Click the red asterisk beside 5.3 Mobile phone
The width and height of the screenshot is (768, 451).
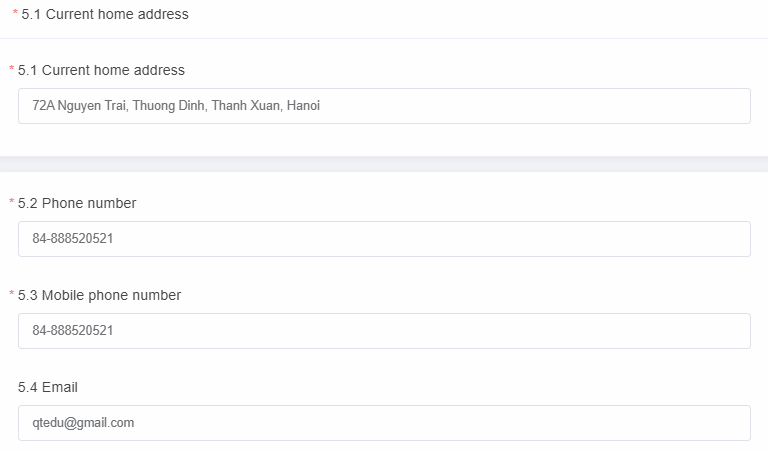pos(12,296)
